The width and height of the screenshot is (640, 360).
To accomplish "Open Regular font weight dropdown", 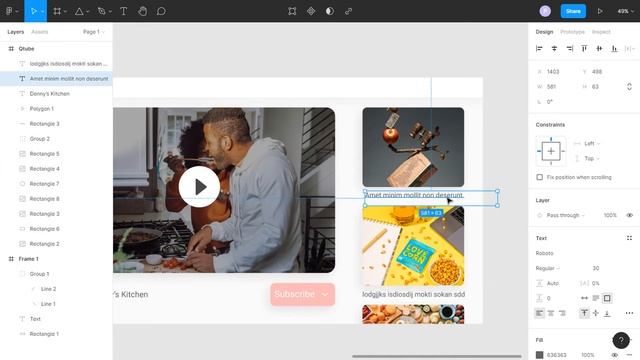I will click(x=548, y=268).
